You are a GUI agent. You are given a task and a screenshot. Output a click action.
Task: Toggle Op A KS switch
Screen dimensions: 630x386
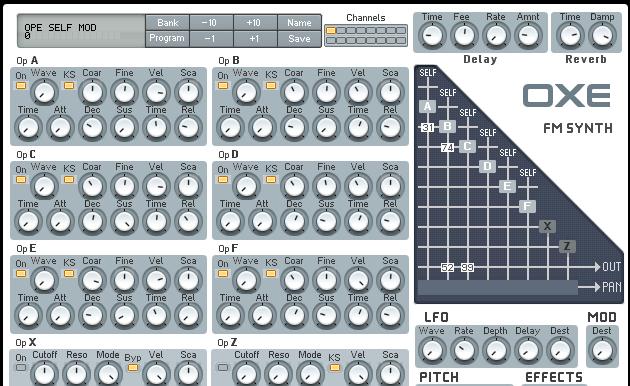[69, 85]
